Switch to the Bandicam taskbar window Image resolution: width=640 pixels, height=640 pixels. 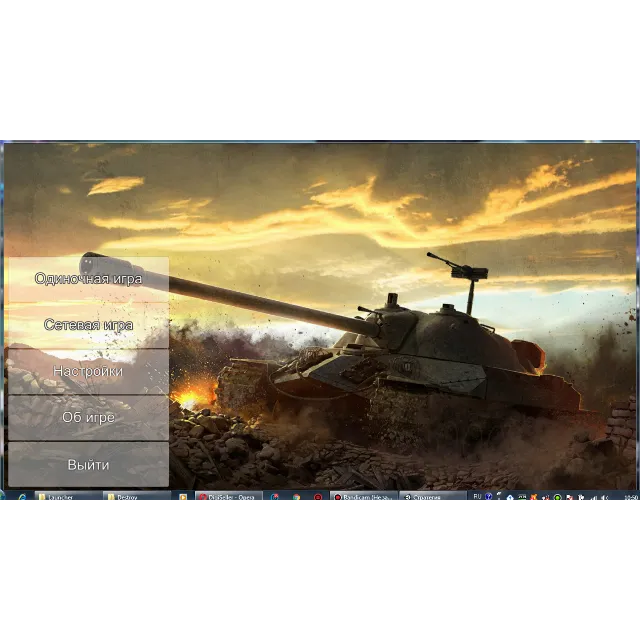363,496
